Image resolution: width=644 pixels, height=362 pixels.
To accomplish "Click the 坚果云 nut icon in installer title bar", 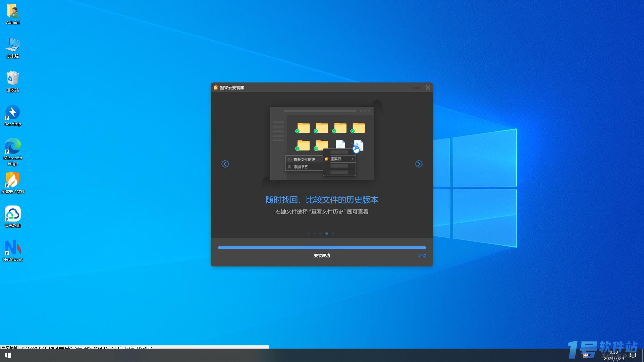I will 216,87.
